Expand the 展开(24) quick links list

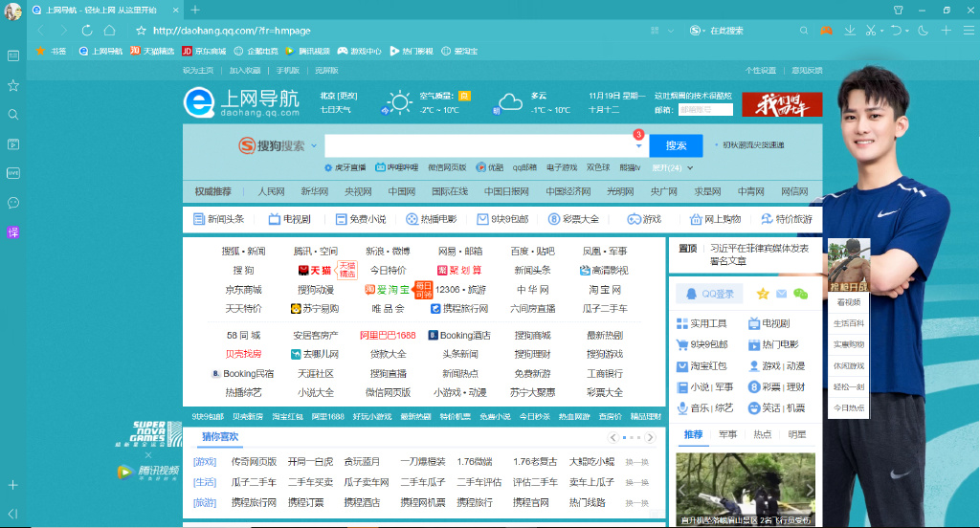673,167
